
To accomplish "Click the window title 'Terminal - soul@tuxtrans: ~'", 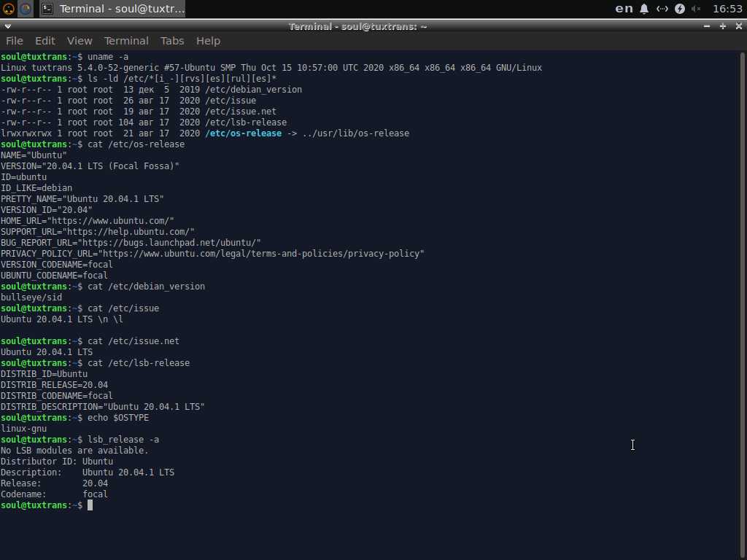I will pos(357,27).
